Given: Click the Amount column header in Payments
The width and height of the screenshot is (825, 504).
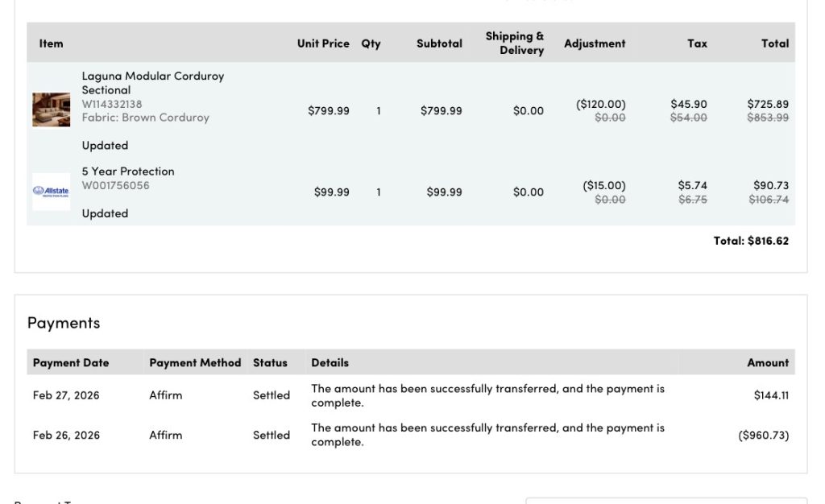Looking at the screenshot, I should pos(767,363).
